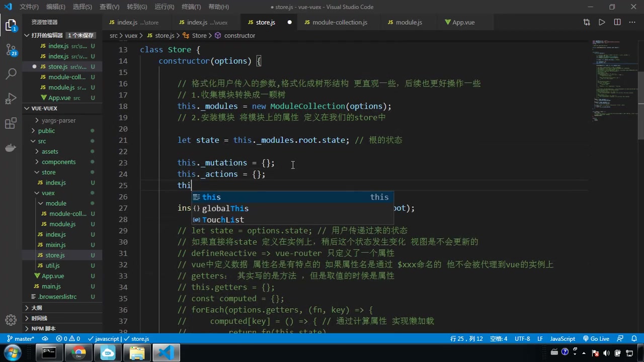Click the sync changes cloud icon
This screenshot has height=362, width=644.
(x=45, y=339)
